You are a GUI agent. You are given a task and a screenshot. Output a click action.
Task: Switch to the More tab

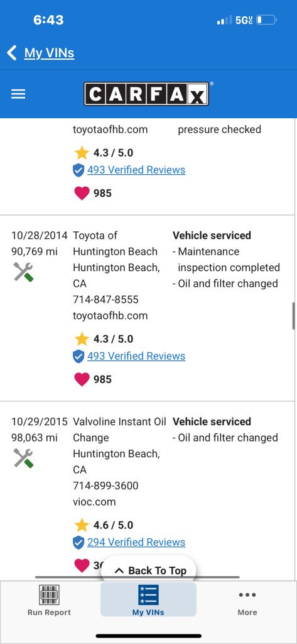247,599
